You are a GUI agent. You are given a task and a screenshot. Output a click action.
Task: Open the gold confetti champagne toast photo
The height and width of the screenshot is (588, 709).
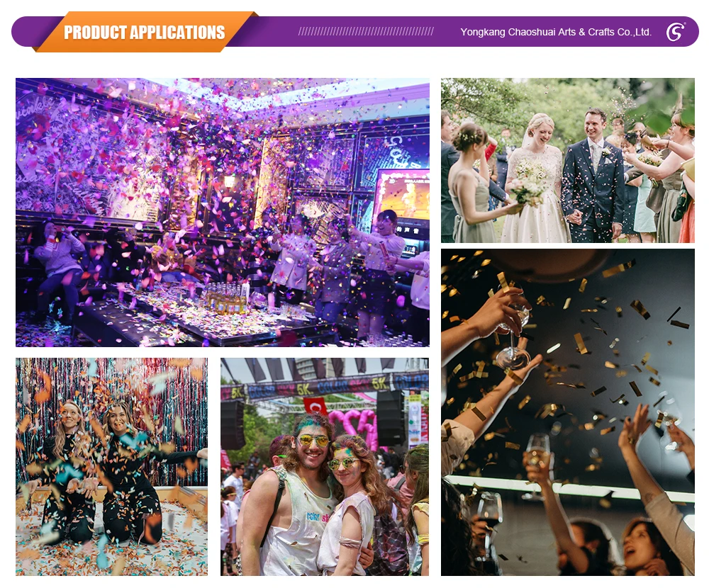click(x=568, y=412)
